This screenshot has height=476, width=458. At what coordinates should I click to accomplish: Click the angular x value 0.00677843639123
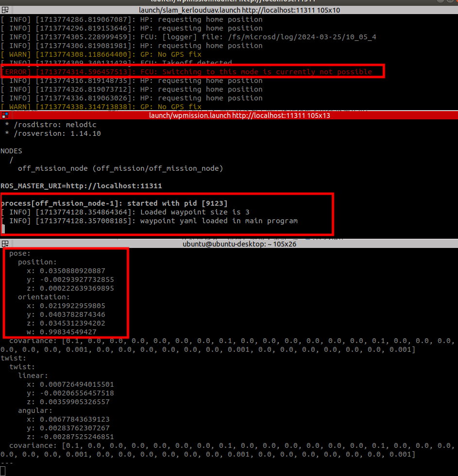click(74, 419)
